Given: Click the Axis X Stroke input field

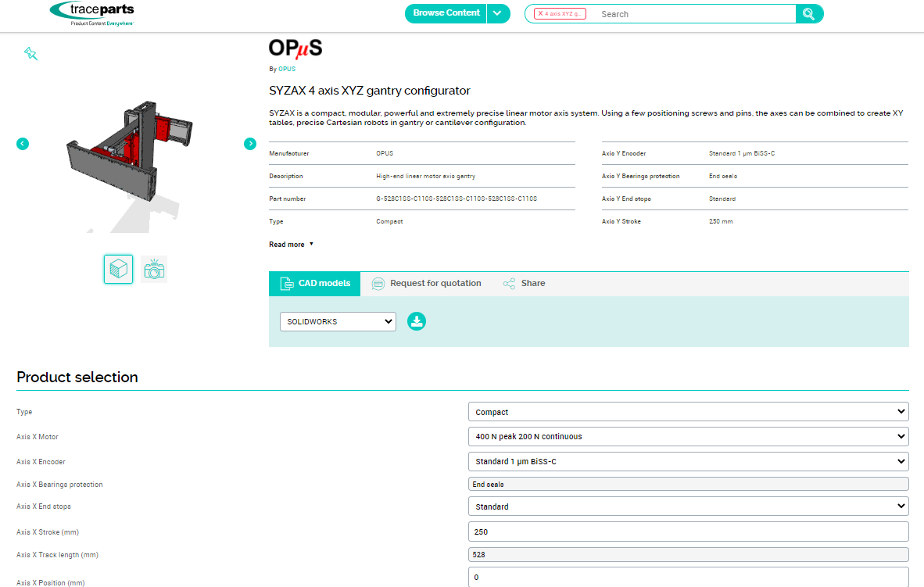Looking at the screenshot, I should click(688, 532).
